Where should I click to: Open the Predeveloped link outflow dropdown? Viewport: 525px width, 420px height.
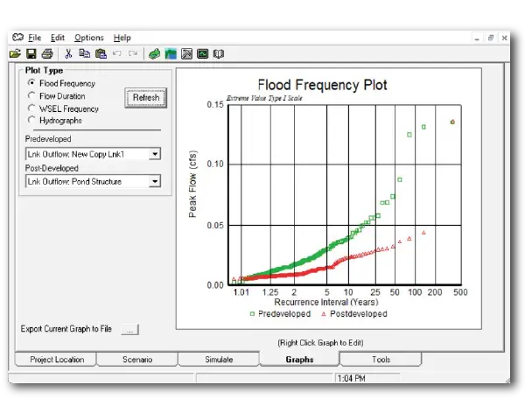pyautogui.click(x=155, y=154)
